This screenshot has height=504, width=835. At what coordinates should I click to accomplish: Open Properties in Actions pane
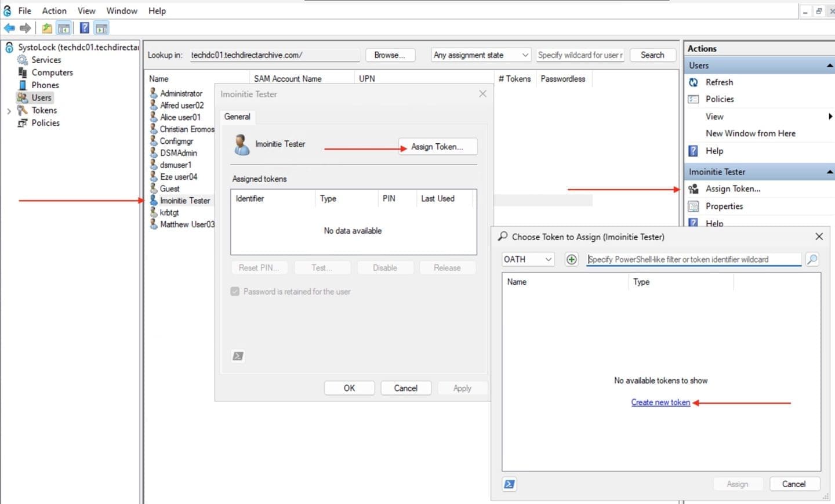click(x=724, y=206)
